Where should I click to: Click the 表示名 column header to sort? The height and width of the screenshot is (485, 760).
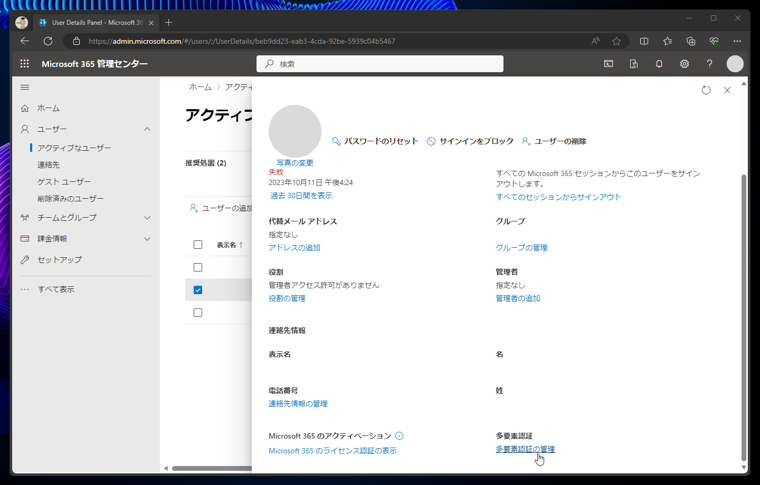tap(230, 245)
